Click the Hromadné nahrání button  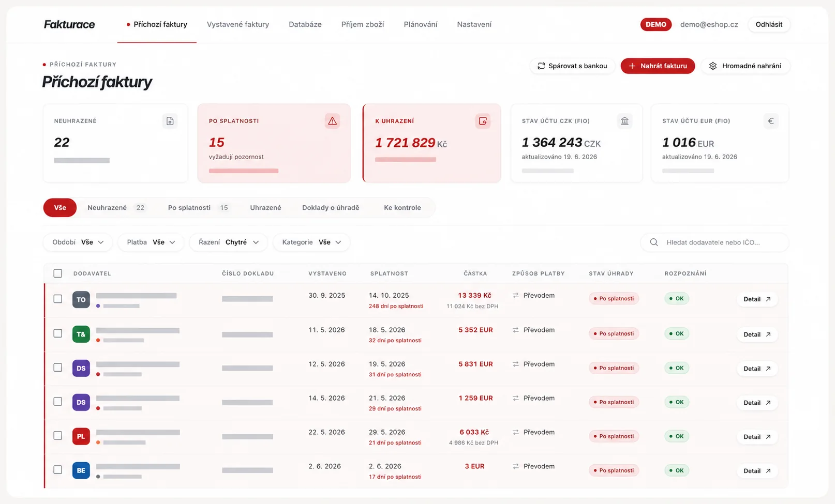tap(745, 66)
